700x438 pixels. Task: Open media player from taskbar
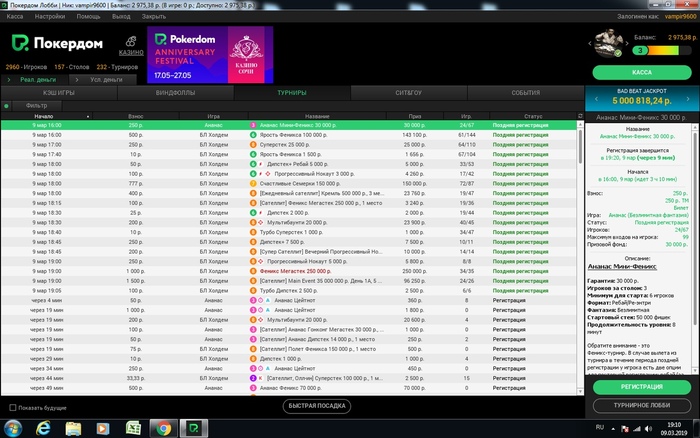pos(103,429)
